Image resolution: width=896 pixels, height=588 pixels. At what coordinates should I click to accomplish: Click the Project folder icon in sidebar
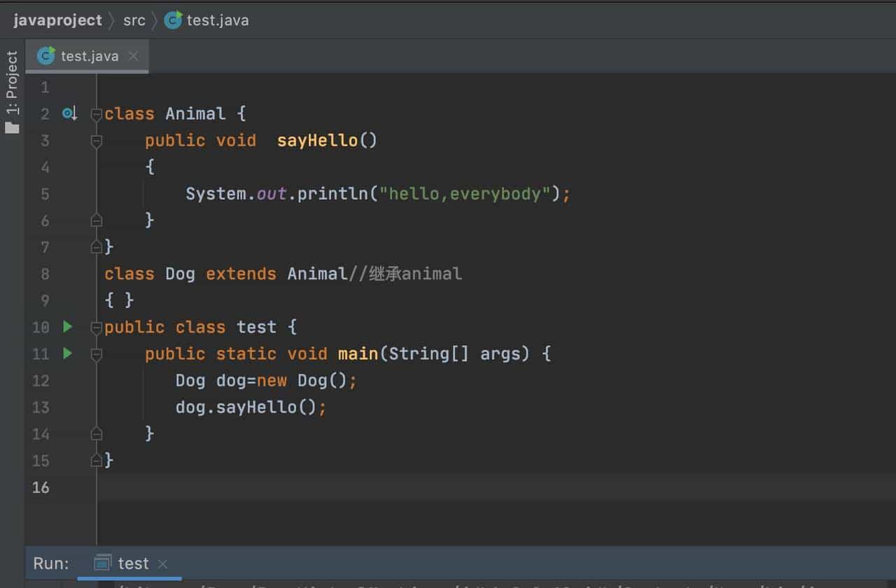coord(12,127)
